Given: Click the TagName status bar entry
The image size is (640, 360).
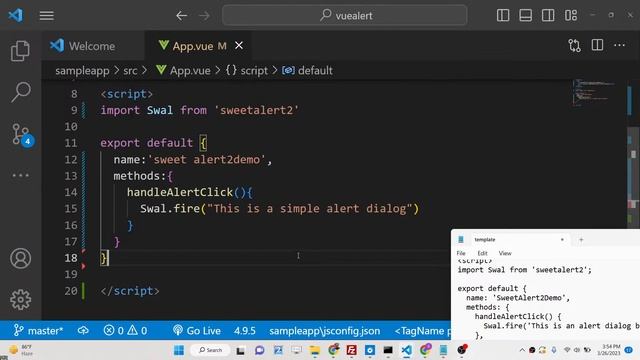Looking at the screenshot, I should click(422, 330).
